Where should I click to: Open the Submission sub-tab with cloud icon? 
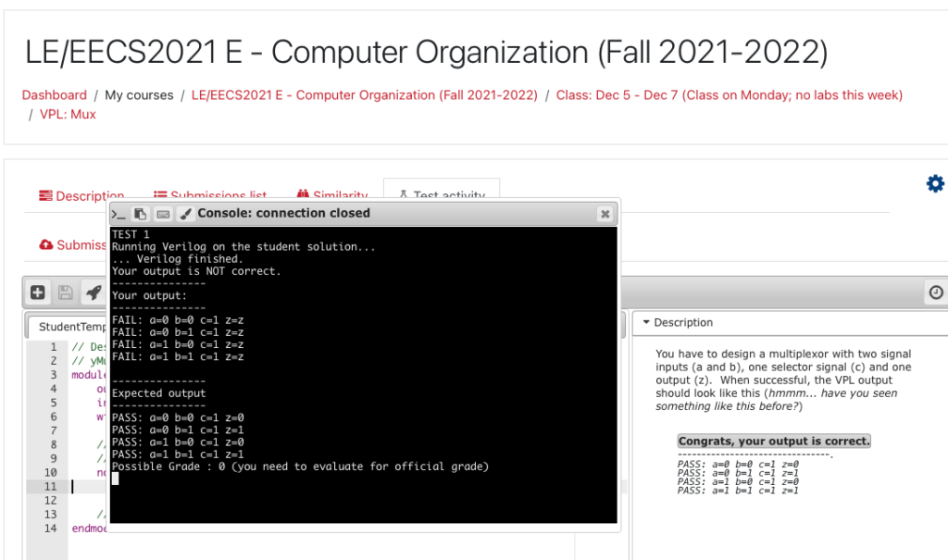coord(73,245)
